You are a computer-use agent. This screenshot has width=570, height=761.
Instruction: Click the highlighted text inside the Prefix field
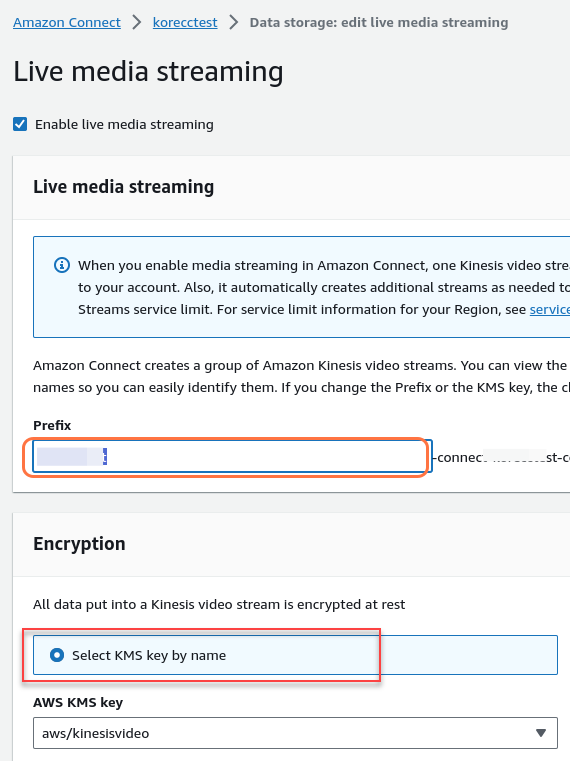pos(72,457)
